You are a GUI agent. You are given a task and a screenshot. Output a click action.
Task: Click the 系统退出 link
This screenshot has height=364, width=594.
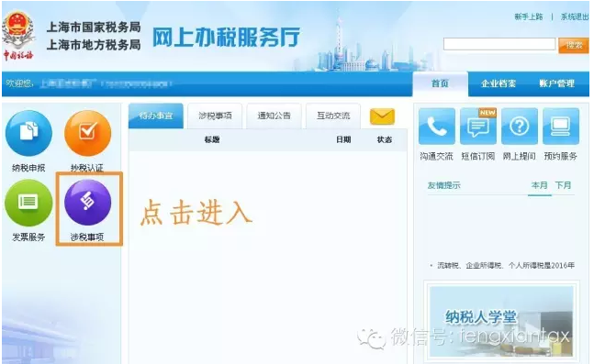click(575, 17)
